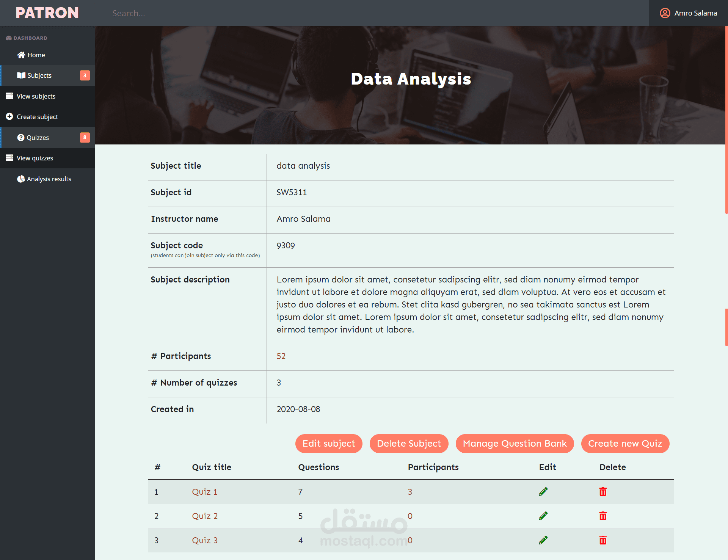Click the house icon next to Home
728x560 pixels.
pos(21,55)
